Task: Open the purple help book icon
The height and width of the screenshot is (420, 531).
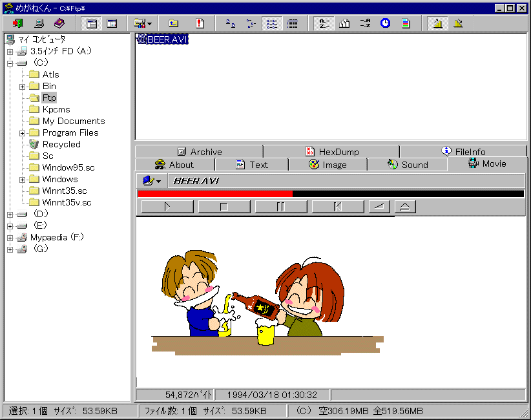Action: [59, 23]
